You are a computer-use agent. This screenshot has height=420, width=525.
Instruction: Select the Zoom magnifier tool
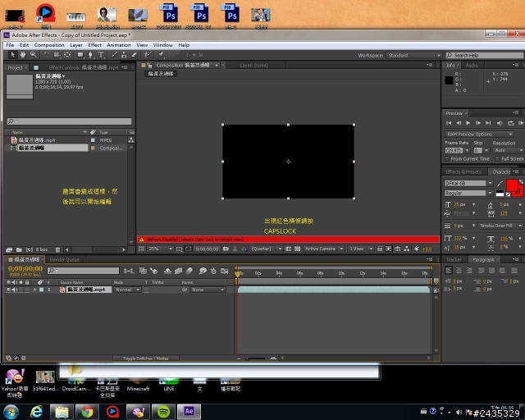coord(33,55)
